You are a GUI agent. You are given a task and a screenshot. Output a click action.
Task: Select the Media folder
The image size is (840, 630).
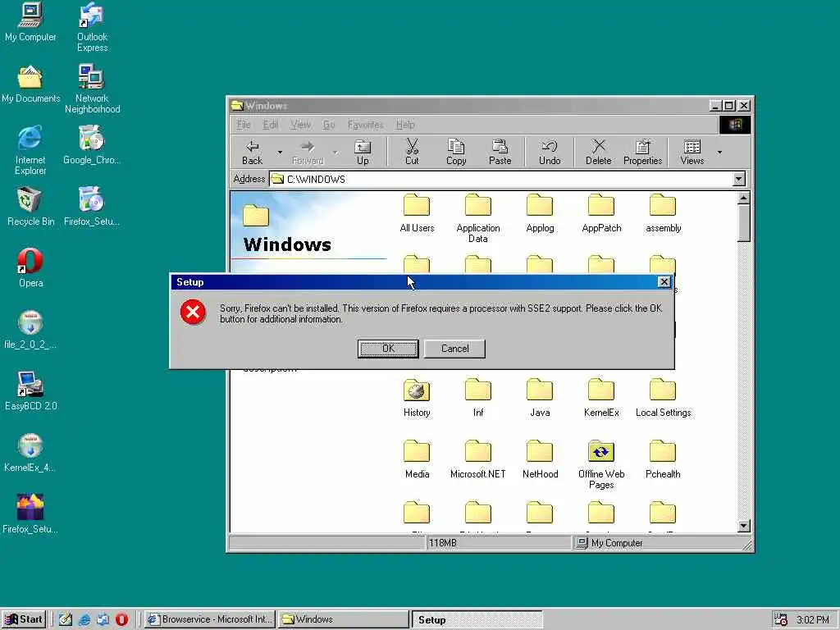[x=417, y=459]
